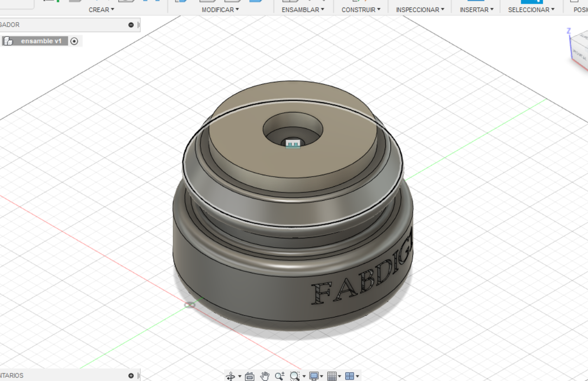
Task: Open the INSERTAR dropdown
Action: [x=477, y=9]
